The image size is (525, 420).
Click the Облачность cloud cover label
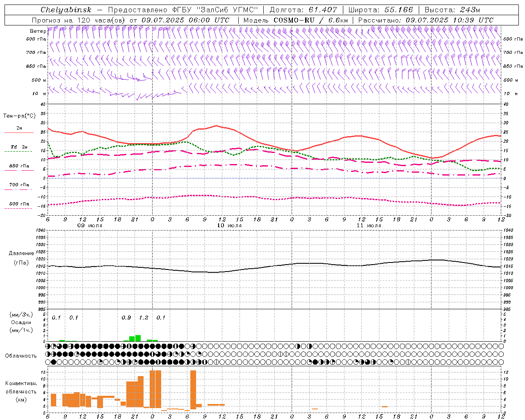tap(21, 356)
